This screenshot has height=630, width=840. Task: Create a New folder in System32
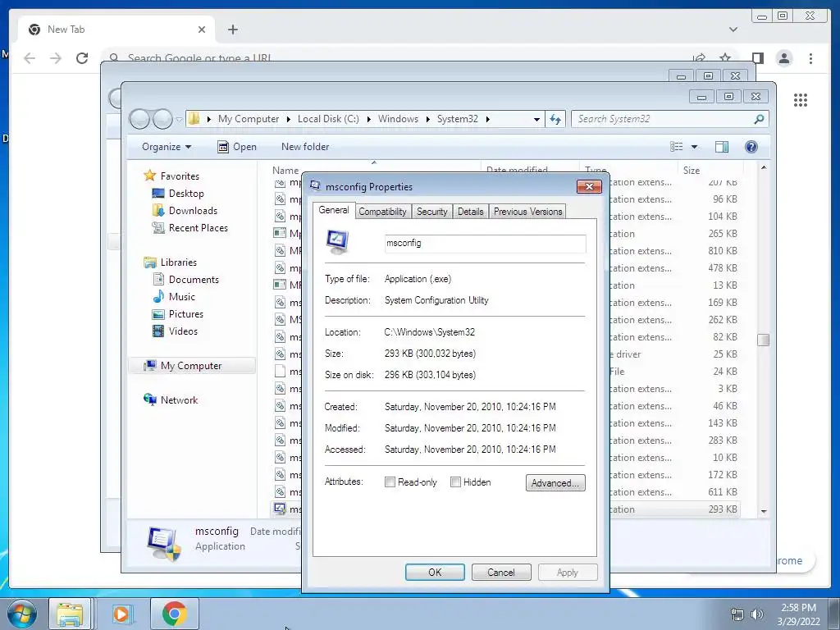click(305, 147)
